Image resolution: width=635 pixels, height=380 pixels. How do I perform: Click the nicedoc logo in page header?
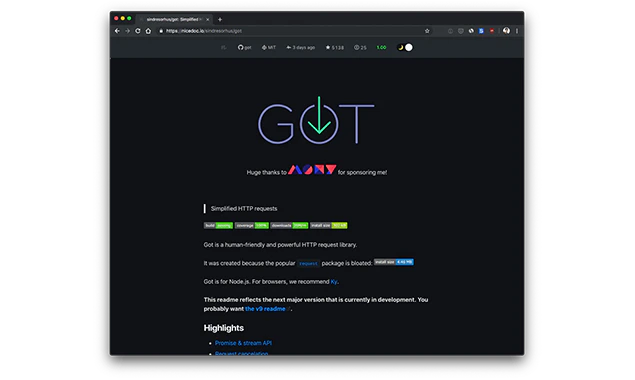[x=224, y=47]
